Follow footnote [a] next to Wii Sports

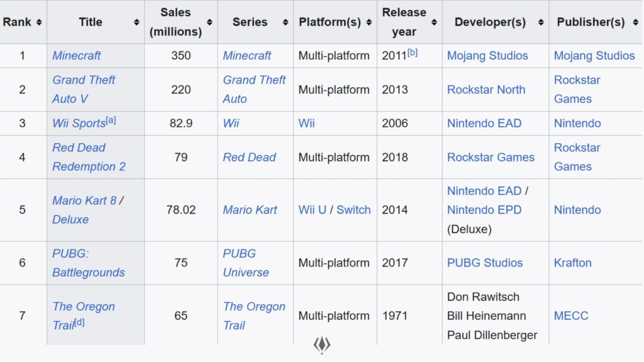111,120
